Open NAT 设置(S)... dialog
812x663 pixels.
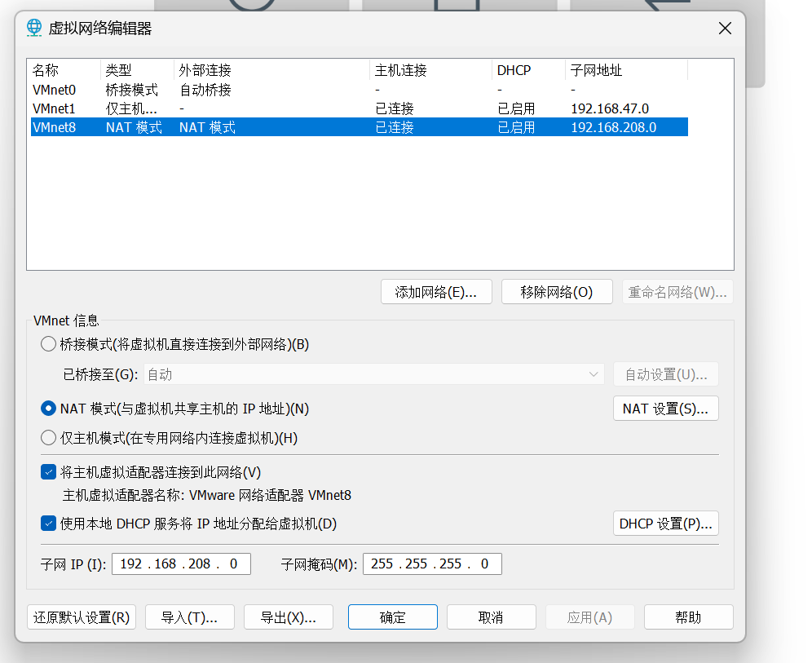point(664,409)
